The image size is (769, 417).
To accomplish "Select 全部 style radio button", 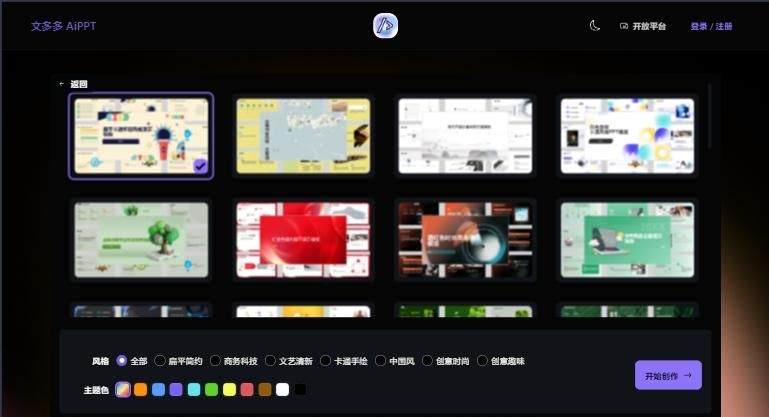I will [x=122, y=361].
